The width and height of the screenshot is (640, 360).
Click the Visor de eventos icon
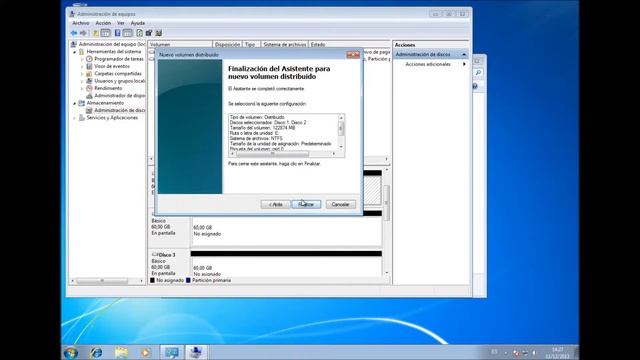coord(89,67)
